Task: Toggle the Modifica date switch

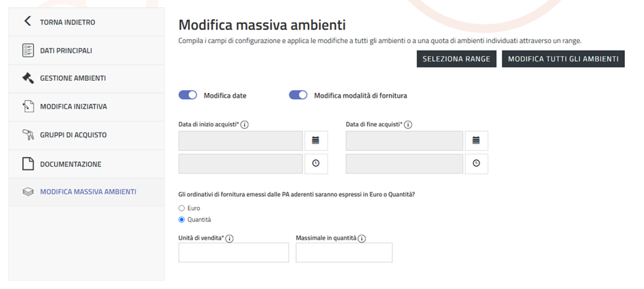Action: point(188,96)
